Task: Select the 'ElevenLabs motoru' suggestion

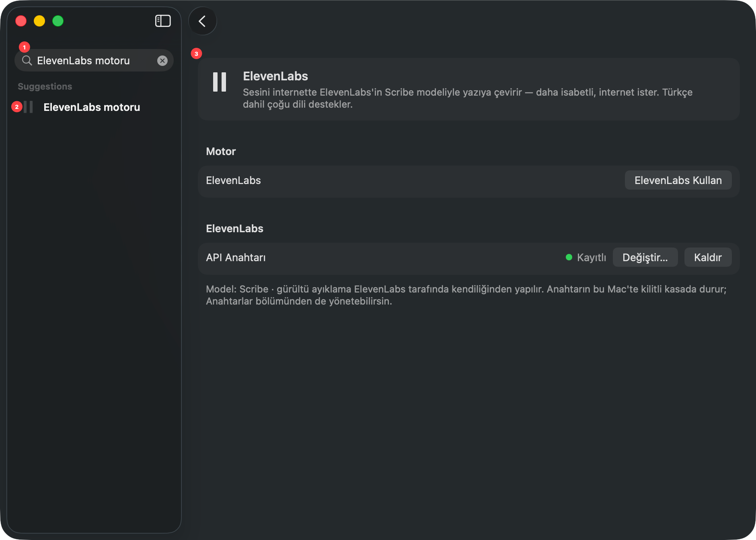Action: coord(94,107)
